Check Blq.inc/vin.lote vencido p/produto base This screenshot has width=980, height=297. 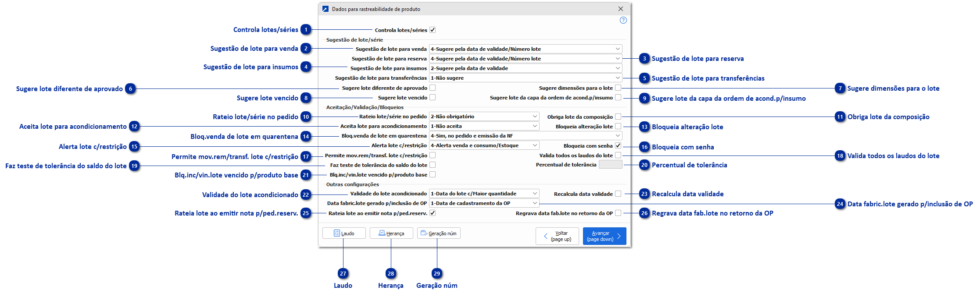433,174
